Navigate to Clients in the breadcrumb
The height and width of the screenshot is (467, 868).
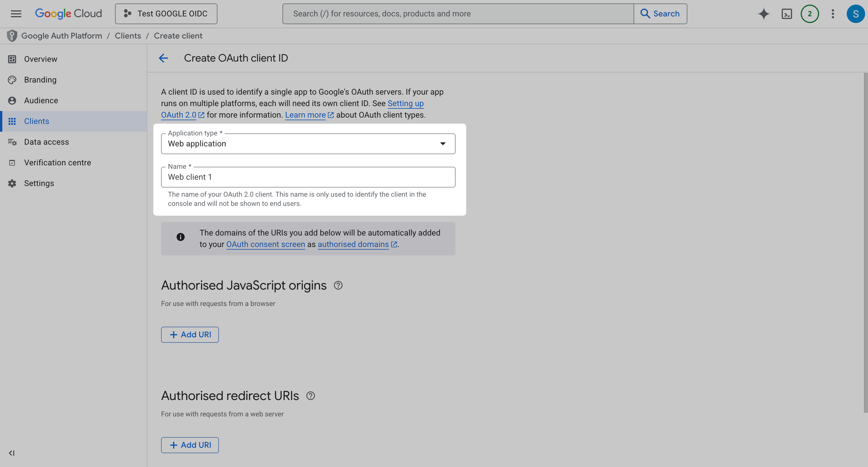click(x=128, y=35)
